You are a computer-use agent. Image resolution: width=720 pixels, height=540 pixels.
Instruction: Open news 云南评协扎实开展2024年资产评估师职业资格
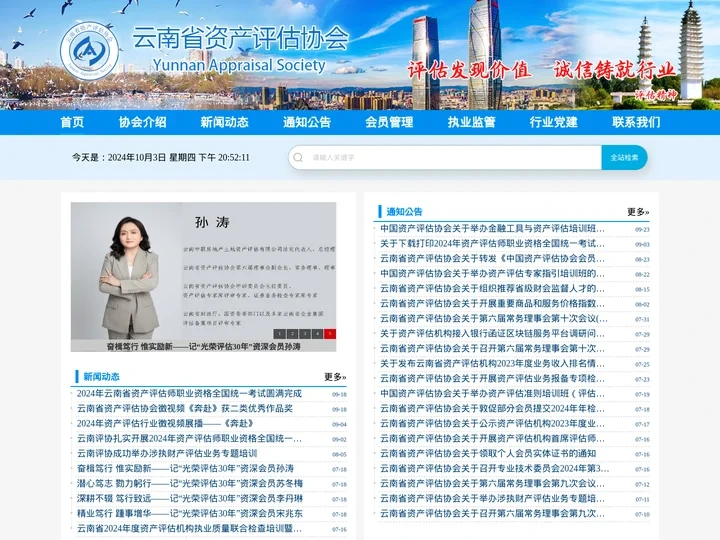189,439
